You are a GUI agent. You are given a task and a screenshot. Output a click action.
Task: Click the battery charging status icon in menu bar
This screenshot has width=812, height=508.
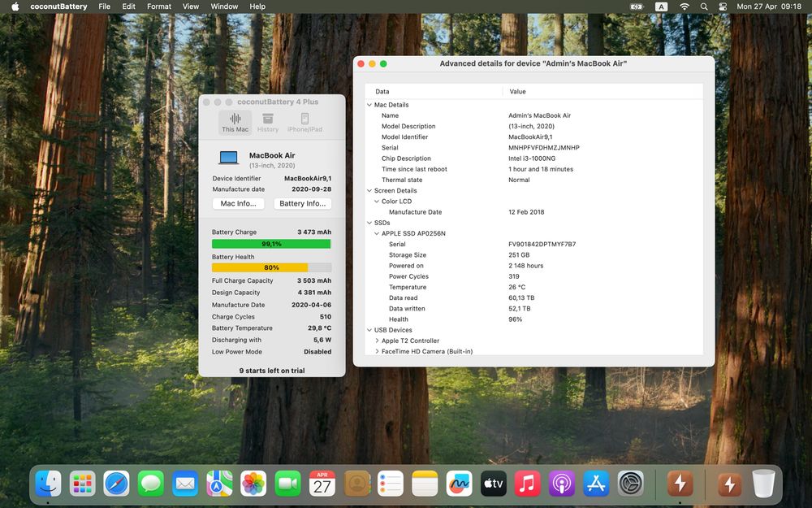[x=637, y=7]
